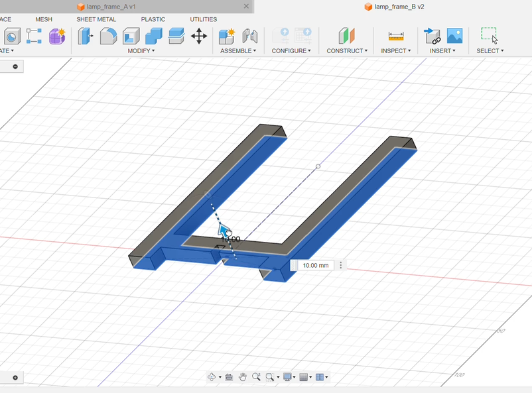Activate the Pan hand tool
This screenshot has width=532, height=393.
(243, 377)
